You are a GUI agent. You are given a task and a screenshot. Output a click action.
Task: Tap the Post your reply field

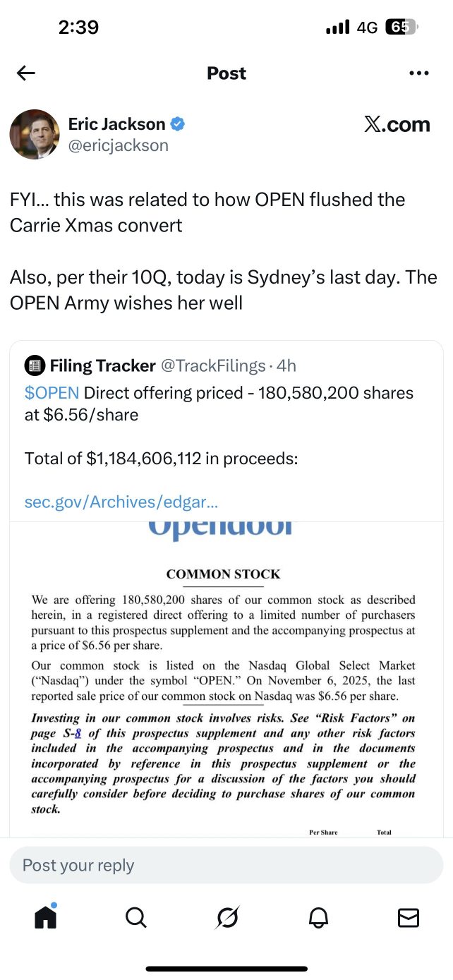226,865
